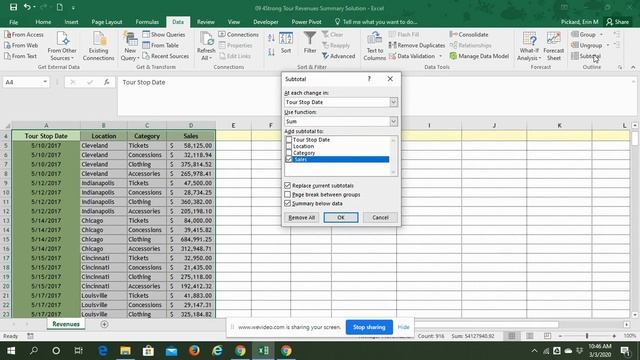640x360 pixels.
Task: Check Category in subtotal list
Action: point(289,153)
